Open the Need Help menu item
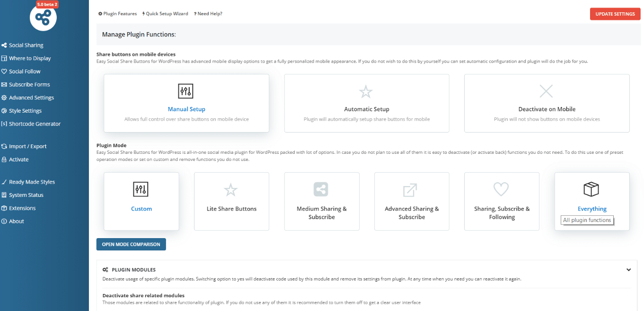The image size is (644, 311). (208, 13)
